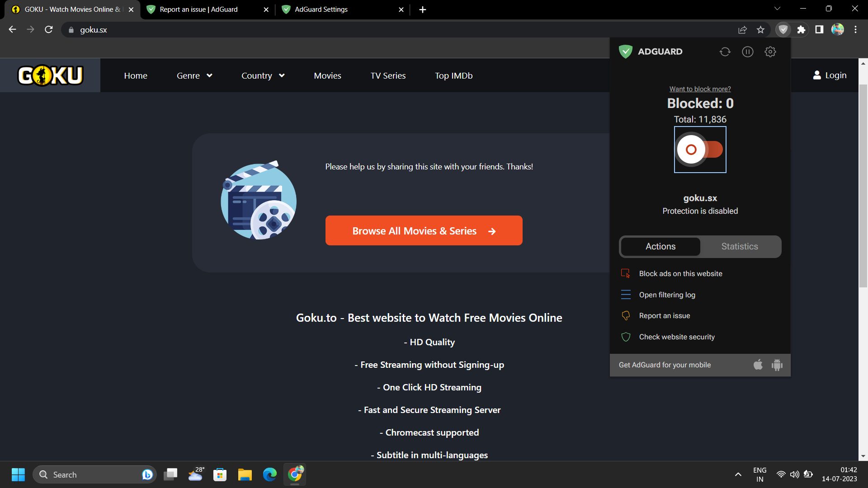Show hidden system tray icons chevron

pyautogui.click(x=738, y=474)
